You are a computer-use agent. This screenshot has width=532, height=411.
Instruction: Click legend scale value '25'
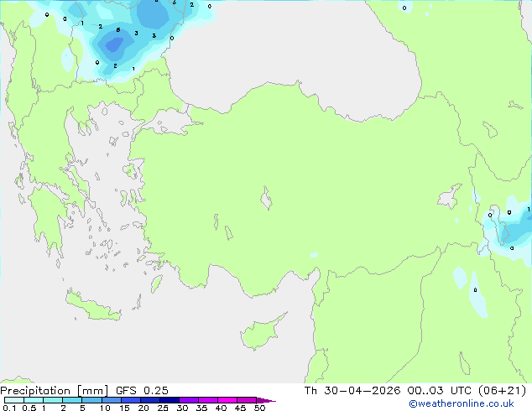click(x=163, y=408)
